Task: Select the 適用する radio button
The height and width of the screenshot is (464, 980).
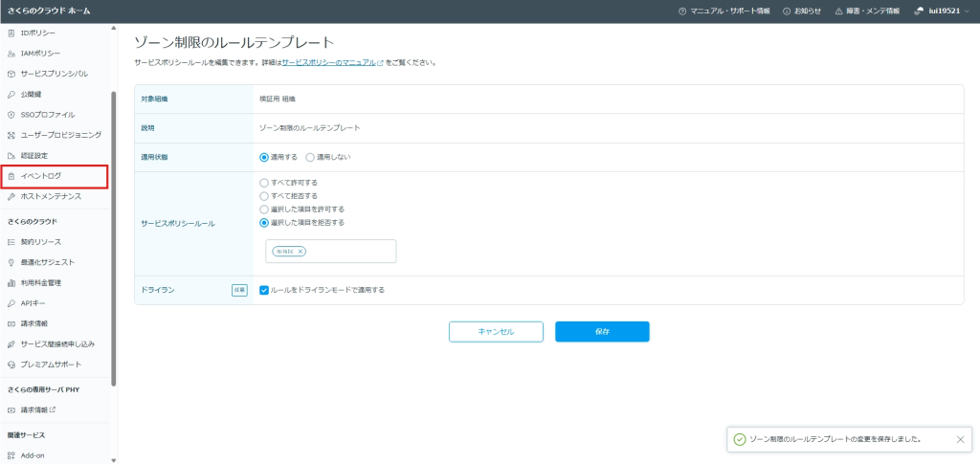Action: (x=264, y=157)
